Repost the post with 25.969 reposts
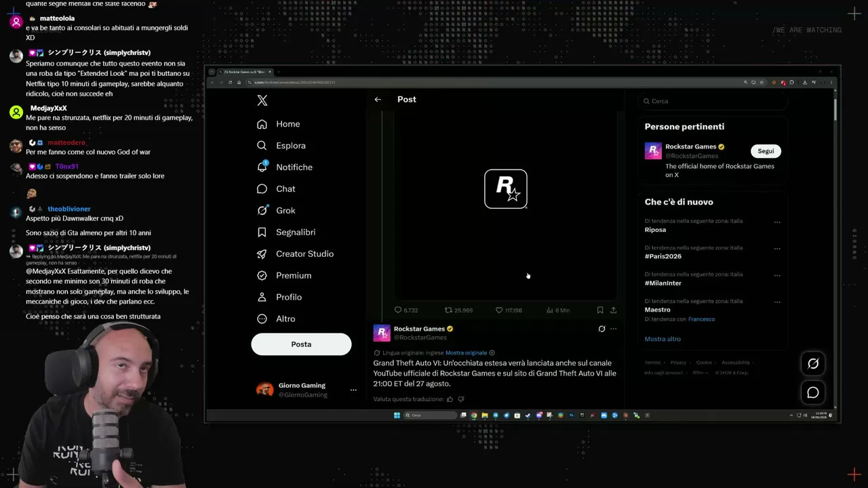The image size is (868, 488). [458, 310]
